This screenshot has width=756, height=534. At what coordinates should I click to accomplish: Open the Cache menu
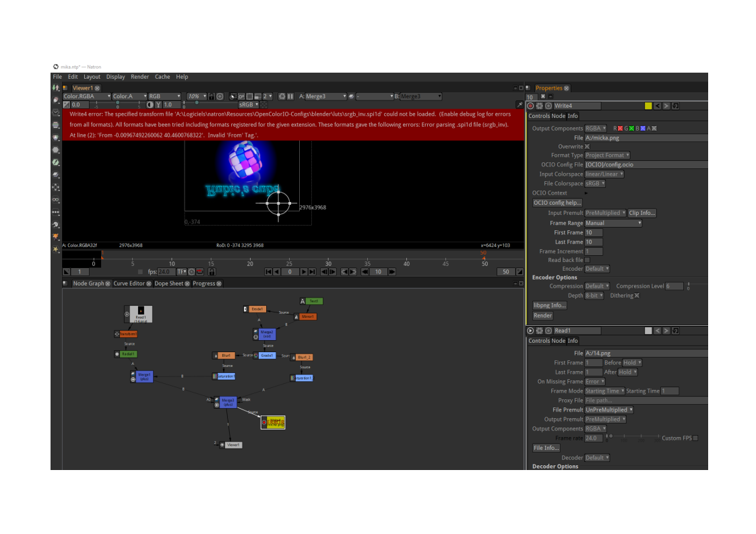(x=162, y=77)
